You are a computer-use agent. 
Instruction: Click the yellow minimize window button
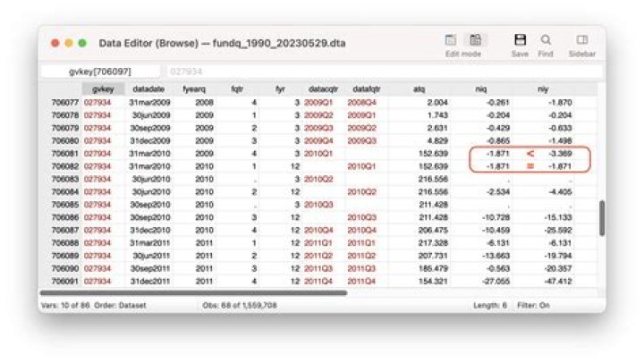pos(69,44)
